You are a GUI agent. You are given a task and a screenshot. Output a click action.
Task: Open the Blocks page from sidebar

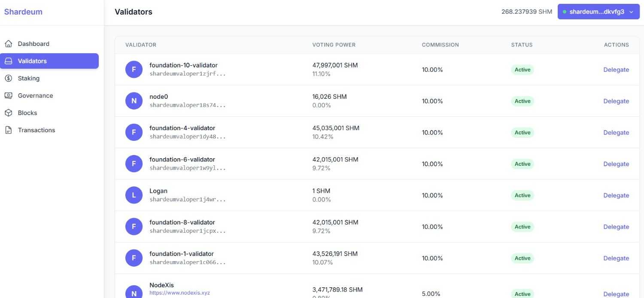[27, 113]
